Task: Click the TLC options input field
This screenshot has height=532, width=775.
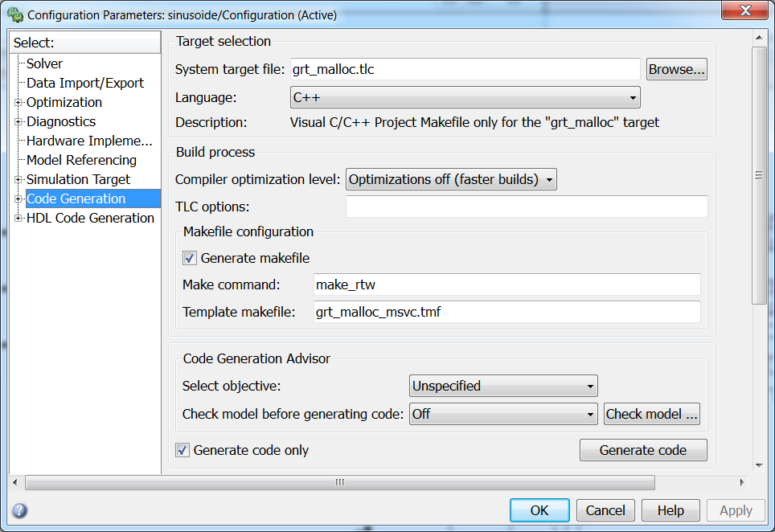Action: click(x=526, y=207)
